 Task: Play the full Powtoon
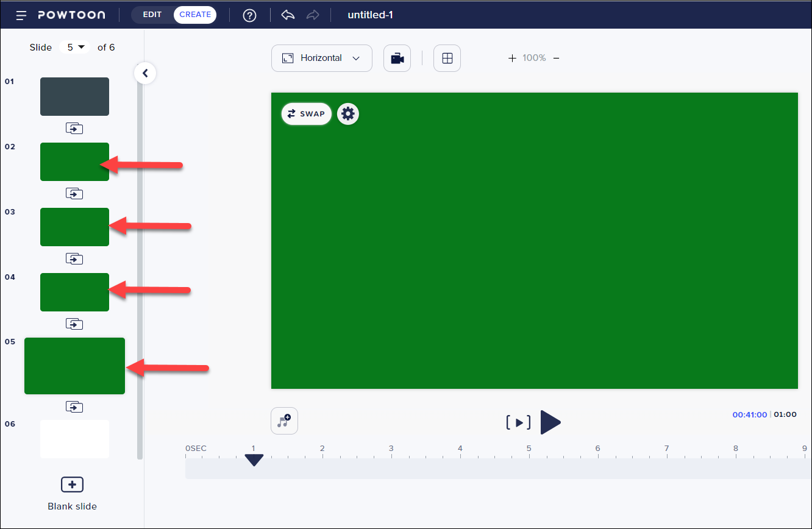click(x=550, y=422)
